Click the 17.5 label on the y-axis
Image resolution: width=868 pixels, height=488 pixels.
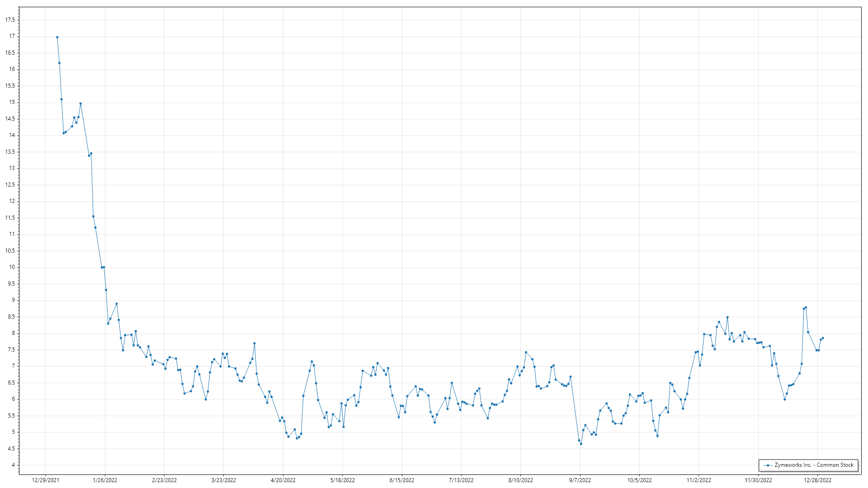click(x=10, y=20)
